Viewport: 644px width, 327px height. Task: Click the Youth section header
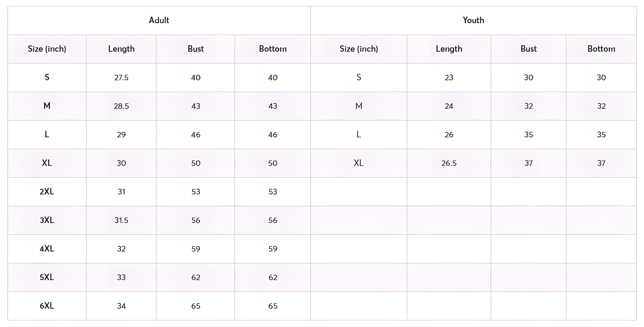473,20
